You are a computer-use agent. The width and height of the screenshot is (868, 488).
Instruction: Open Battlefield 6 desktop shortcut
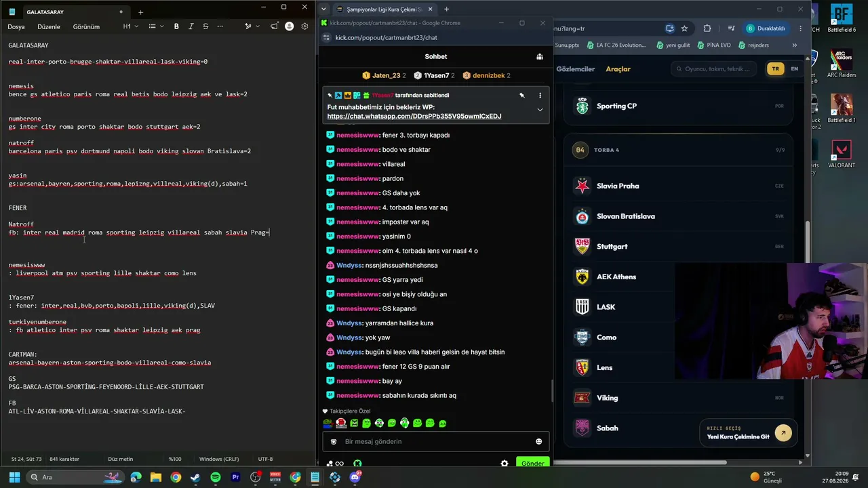pyautogui.click(x=842, y=18)
